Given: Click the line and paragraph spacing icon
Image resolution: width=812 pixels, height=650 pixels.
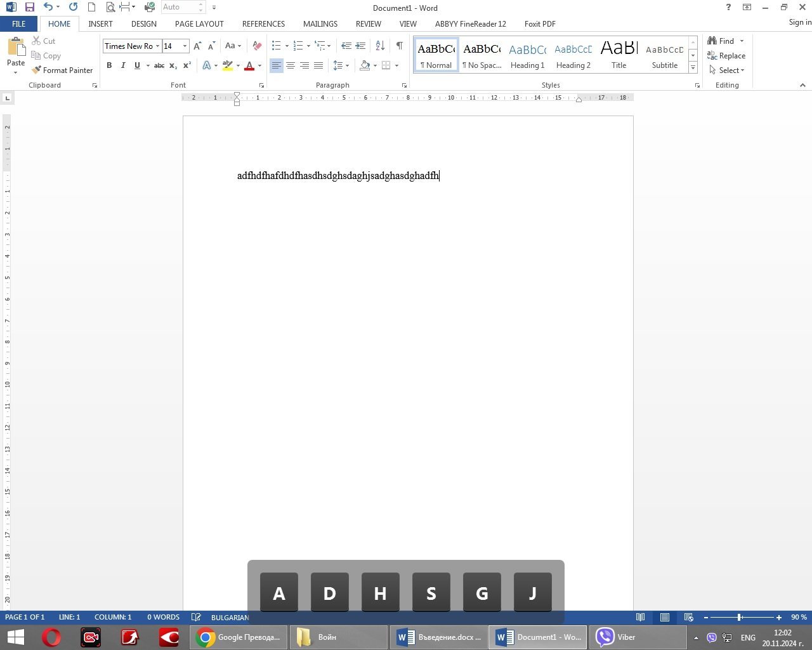Looking at the screenshot, I should 338,65.
